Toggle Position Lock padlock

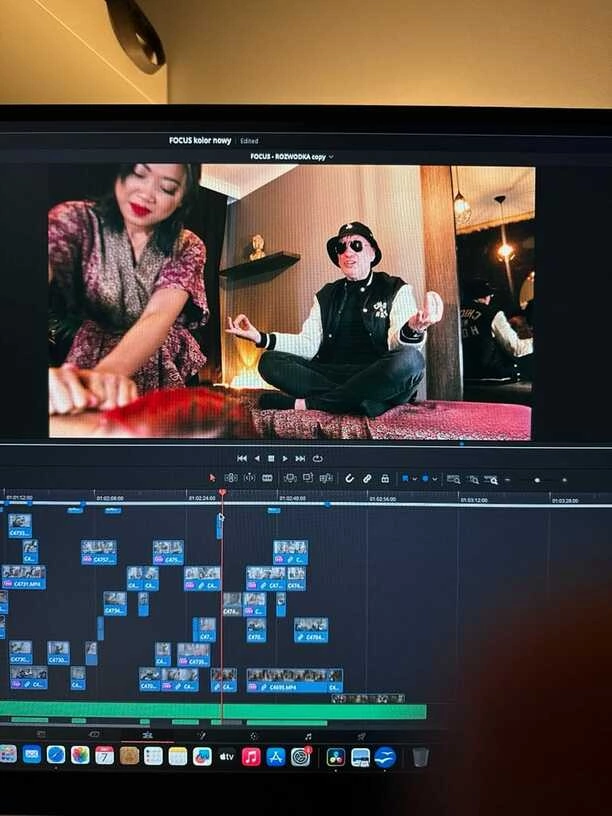point(385,478)
